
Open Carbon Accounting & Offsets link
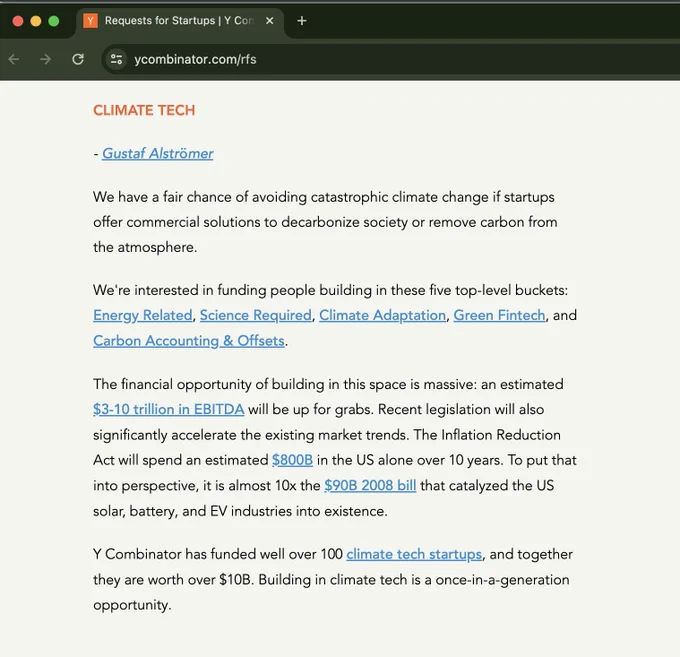pos(189,341)
